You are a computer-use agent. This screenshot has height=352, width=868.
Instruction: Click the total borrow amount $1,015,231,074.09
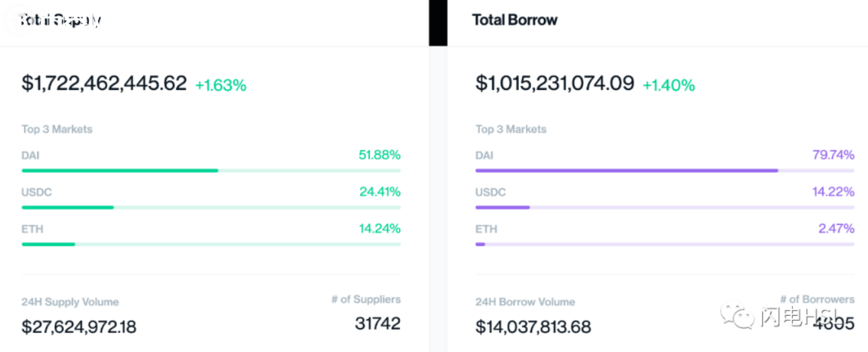555,83
